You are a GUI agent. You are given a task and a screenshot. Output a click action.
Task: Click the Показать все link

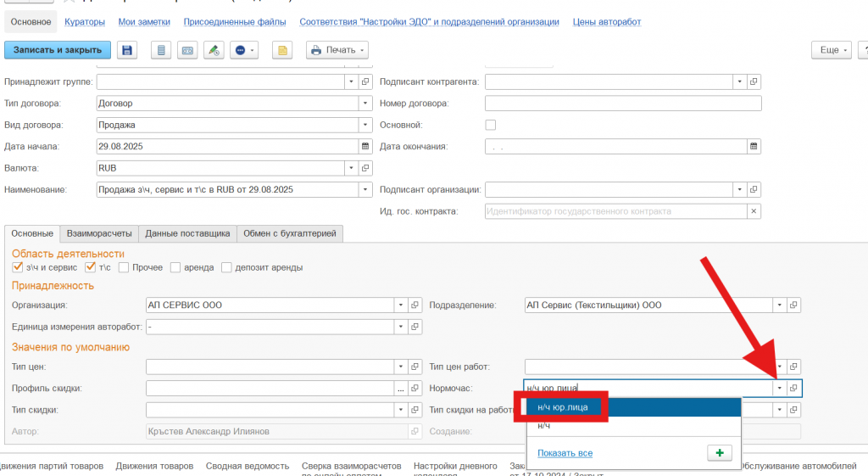(x=565, y=453)
